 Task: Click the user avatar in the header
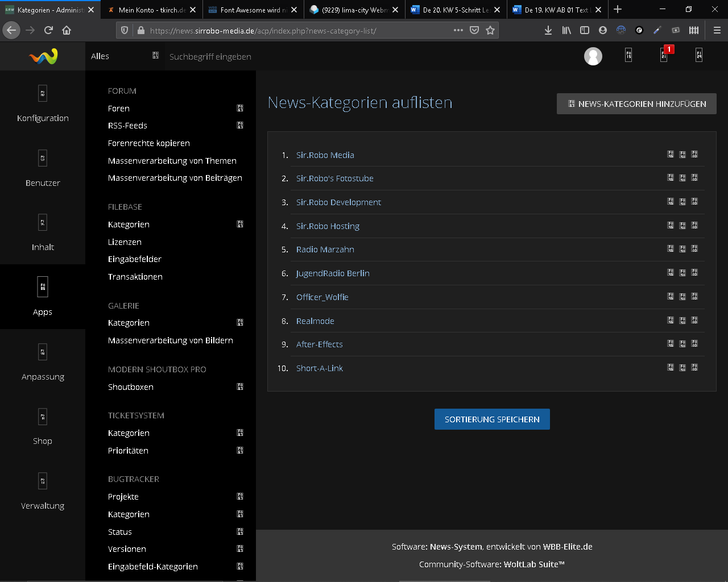[x=593, y=56]
